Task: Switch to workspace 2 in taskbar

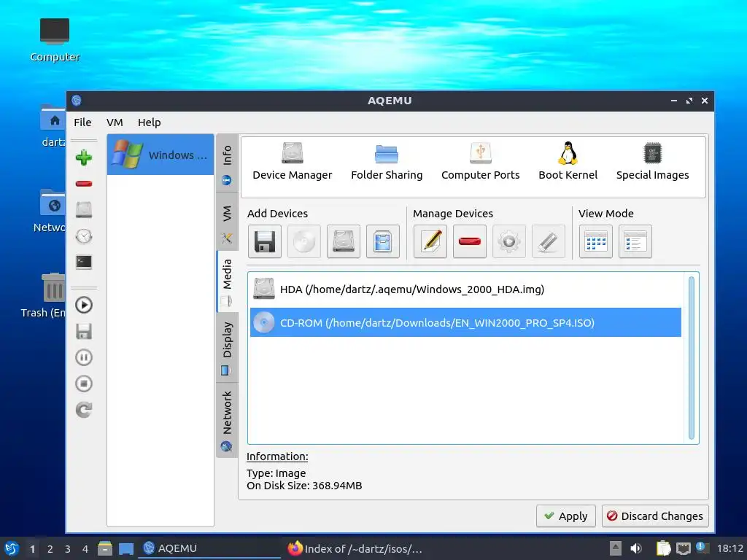Action: coord(50,549)
